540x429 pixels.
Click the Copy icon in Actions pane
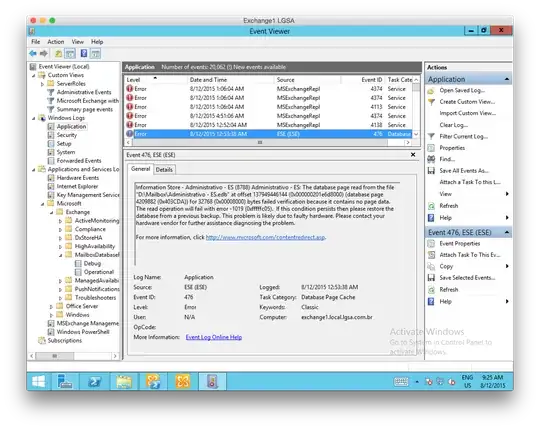coord(431,266)
